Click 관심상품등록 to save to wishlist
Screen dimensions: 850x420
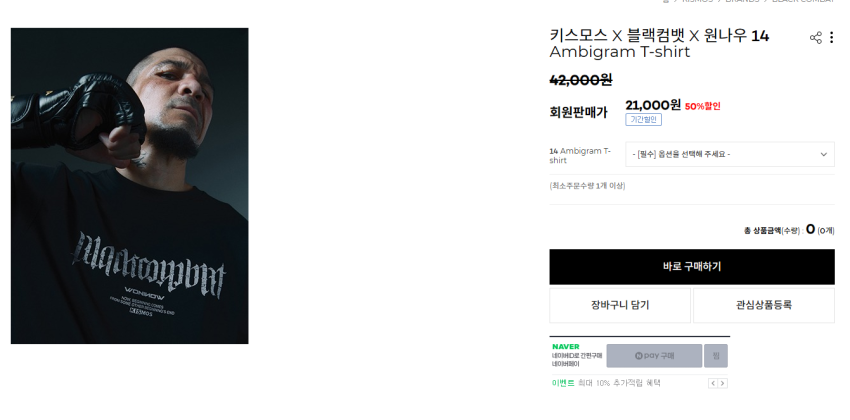tap(763, 306)
